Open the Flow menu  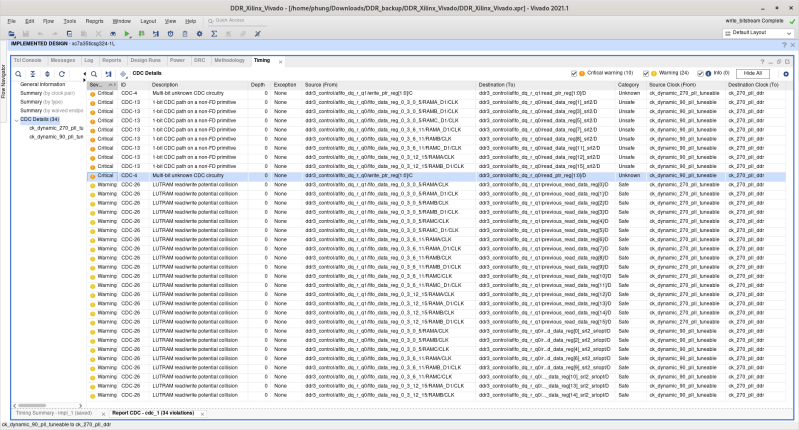click(48, 21)
